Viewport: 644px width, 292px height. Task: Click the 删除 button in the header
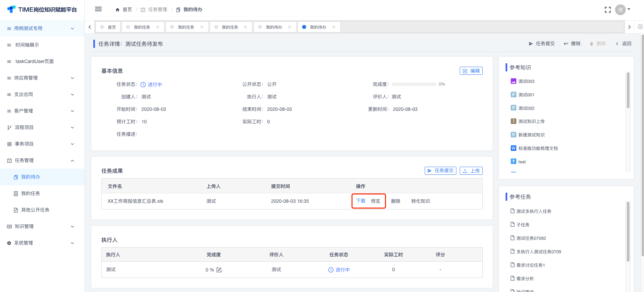[x=598, y=43]
